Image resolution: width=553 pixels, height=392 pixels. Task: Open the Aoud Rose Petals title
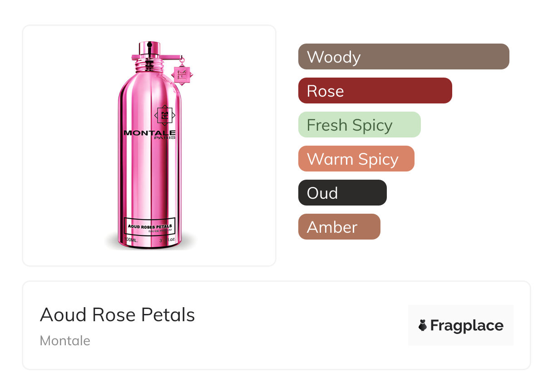click(117, 315)
